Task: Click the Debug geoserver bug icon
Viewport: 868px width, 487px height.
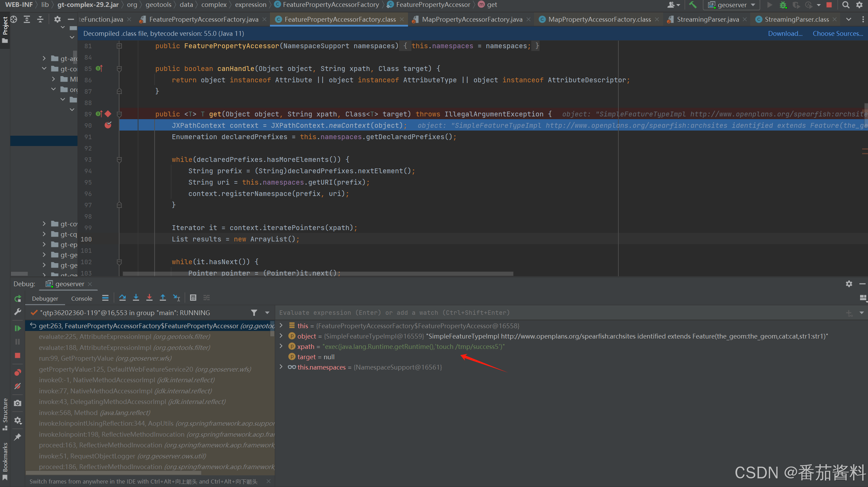Action: (x=783, y=5)
